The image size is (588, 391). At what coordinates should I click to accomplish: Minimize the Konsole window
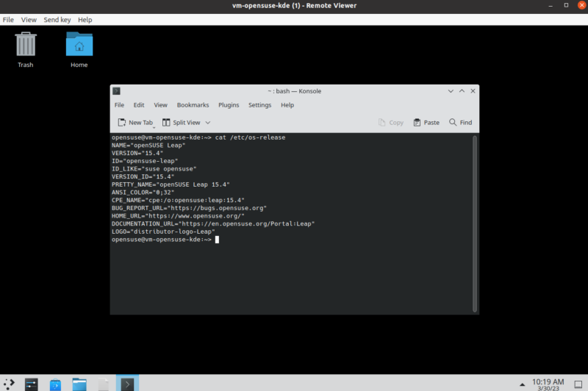[451, 91]
